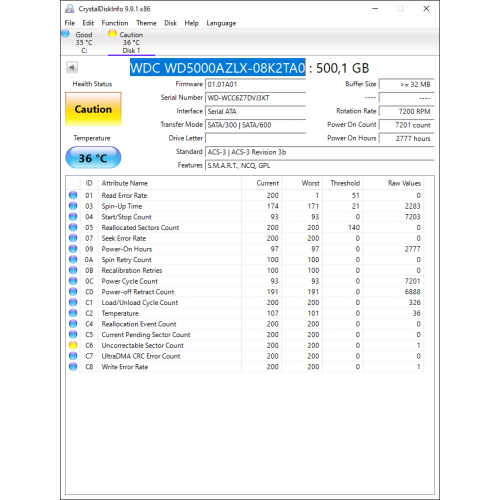Click the status orb of Load/Unload Cycle Count

click(x=73, y=302)
